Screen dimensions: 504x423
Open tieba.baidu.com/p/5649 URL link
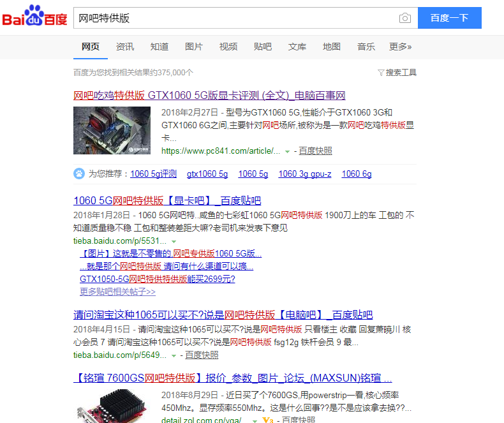(120, 355)
